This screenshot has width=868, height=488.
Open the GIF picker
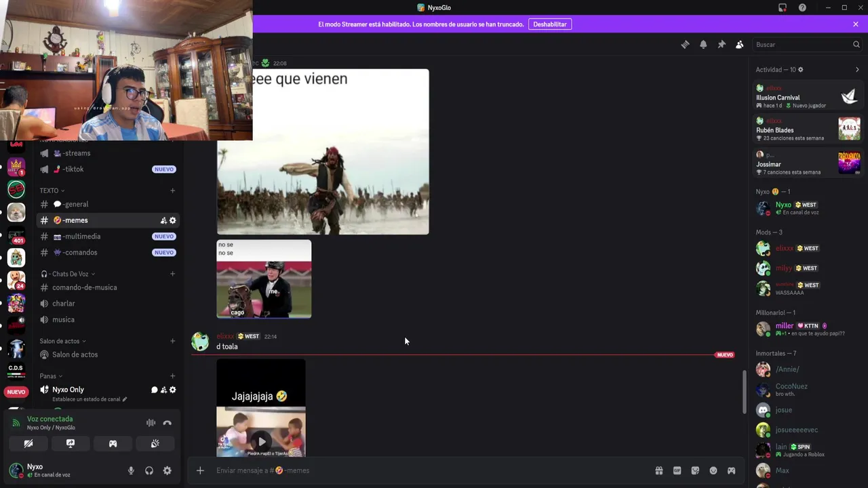[677, 470]
